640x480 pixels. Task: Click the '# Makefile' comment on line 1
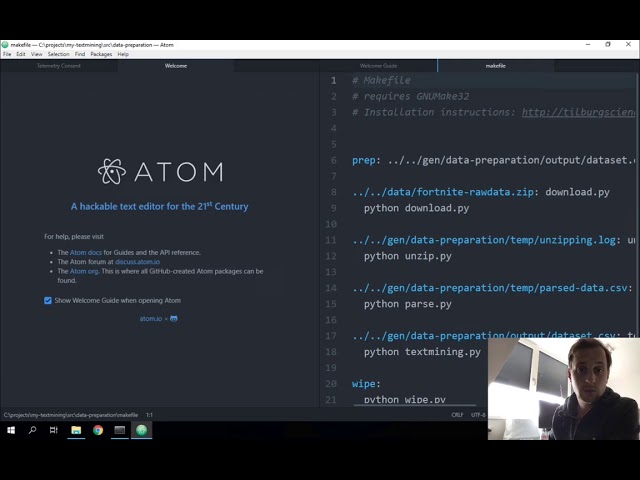(381, 80)
